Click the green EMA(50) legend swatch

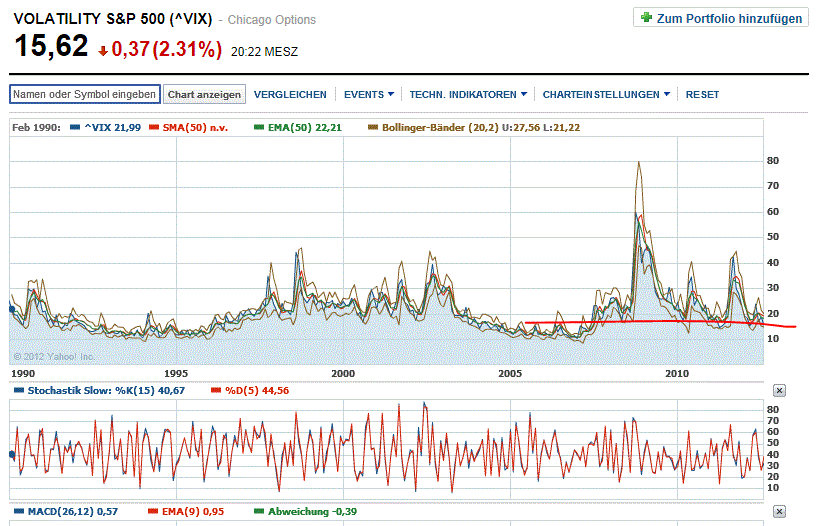pos(259,127)
